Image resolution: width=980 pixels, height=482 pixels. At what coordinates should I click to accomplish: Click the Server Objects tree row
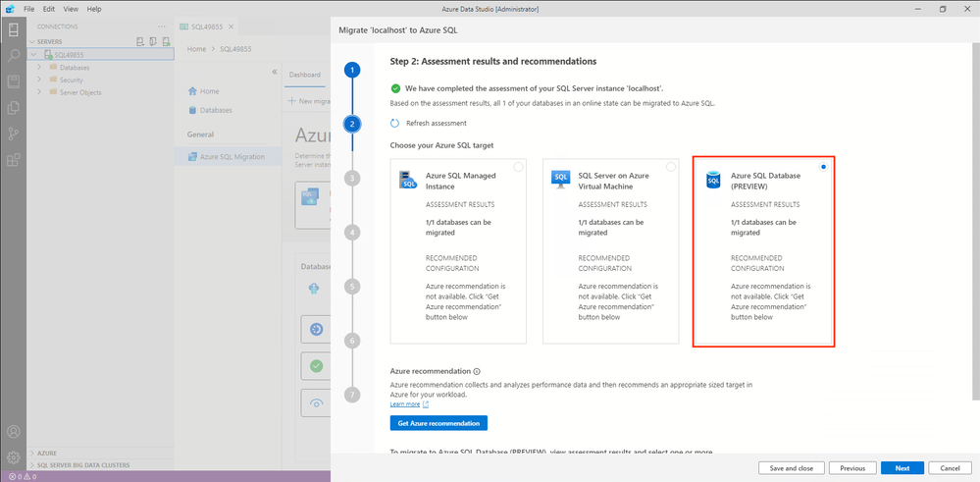pyautogui.click(x=101, y=92)
